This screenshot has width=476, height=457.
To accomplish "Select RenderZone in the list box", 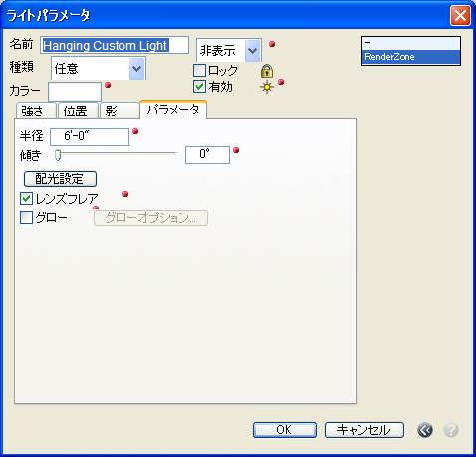I will tap(411, 57).
